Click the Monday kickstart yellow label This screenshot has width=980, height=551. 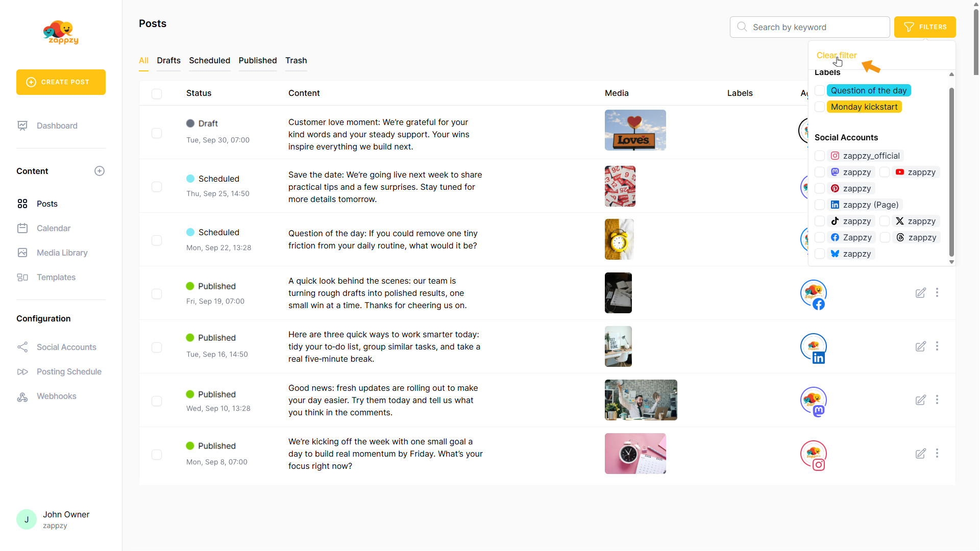coord(864,107)
